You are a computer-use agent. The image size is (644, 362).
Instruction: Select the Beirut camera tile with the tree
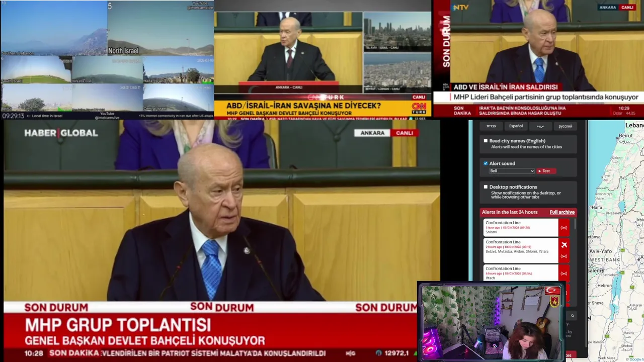[36, 98]
